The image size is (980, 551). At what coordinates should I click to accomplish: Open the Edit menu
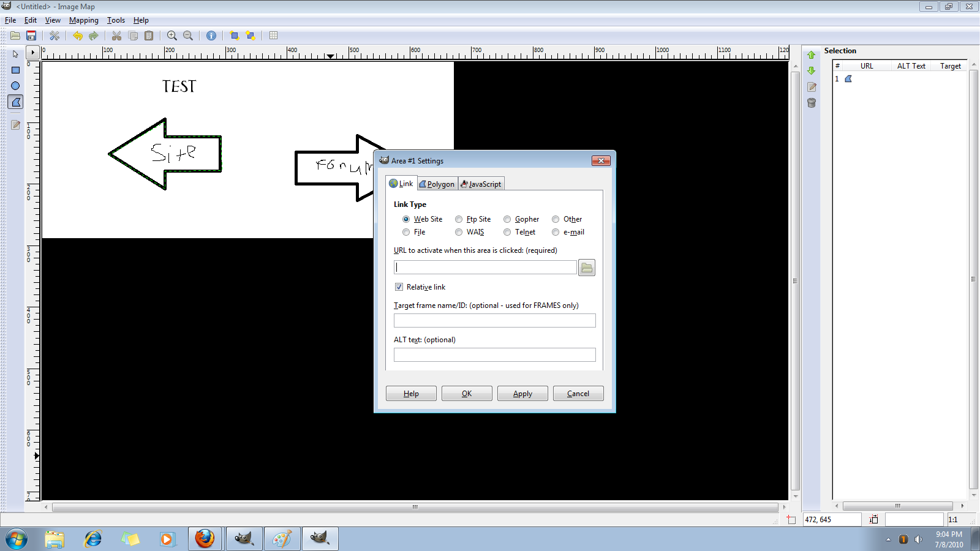coord(31,20)
